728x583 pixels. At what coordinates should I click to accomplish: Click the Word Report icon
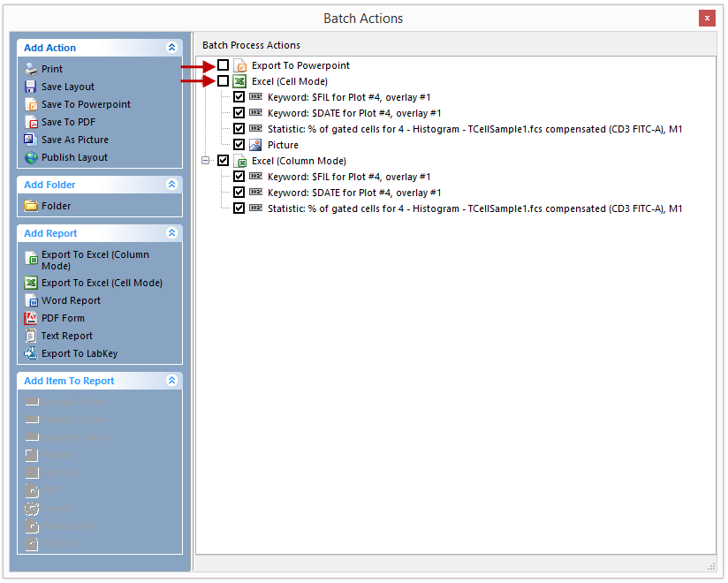(31, 300)
